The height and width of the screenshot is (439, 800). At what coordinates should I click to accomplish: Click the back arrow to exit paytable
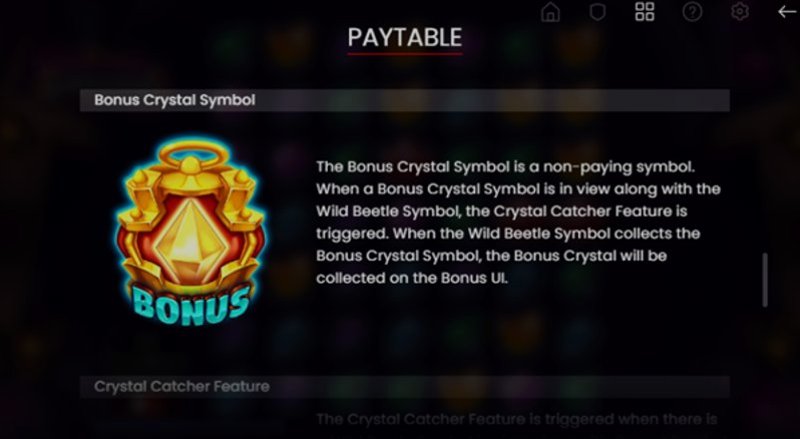click(787, 11)
